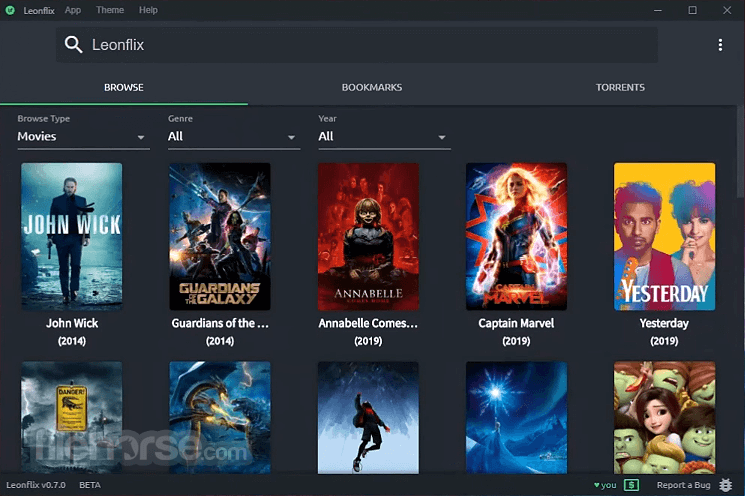Click the vertical scrollbar thumb

[x=740, y=152]
